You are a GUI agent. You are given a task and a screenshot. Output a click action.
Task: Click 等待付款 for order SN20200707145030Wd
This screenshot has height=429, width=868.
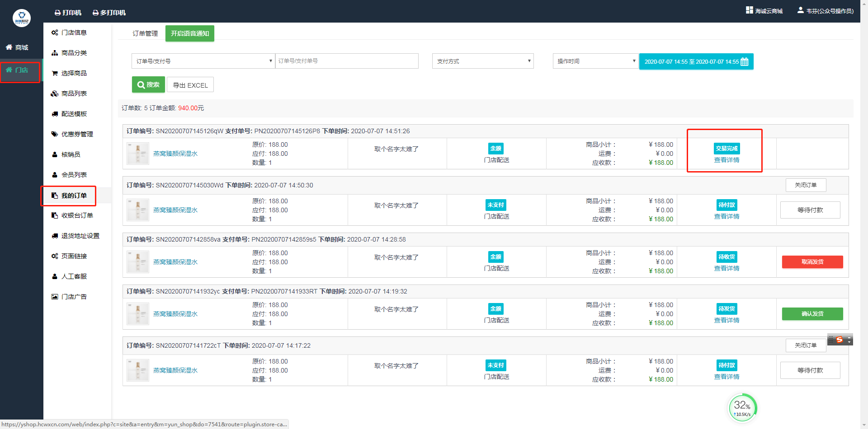pyautogui.click(x=810, y=210)
